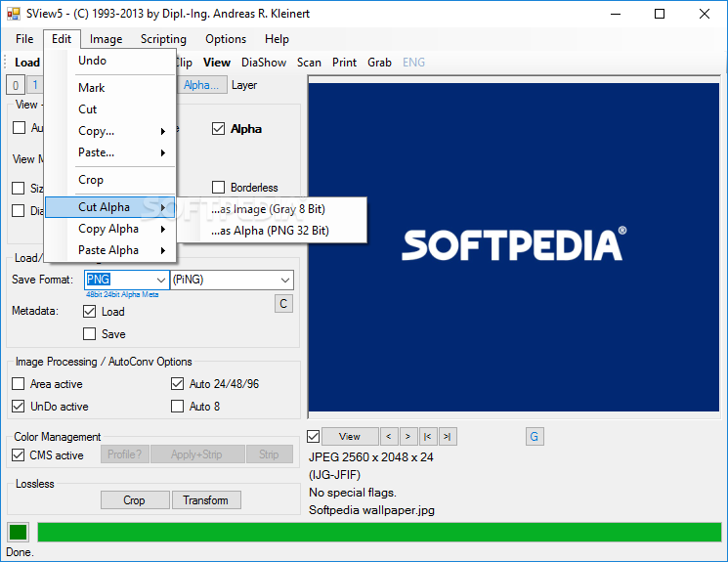Screen dimensions: 728x562
Task: Click the Lossless Crop button
Action: click(135, 500)
